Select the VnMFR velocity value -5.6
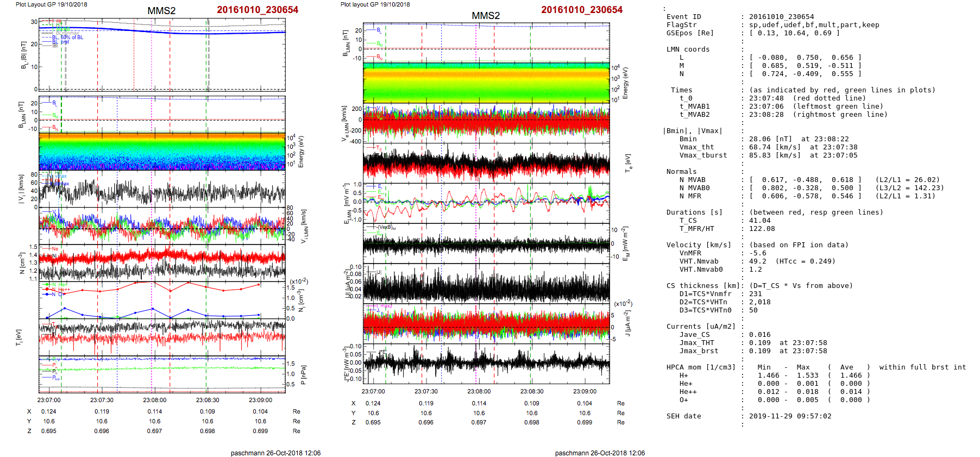Screen dimensions: 980x457 pos(757,253)
